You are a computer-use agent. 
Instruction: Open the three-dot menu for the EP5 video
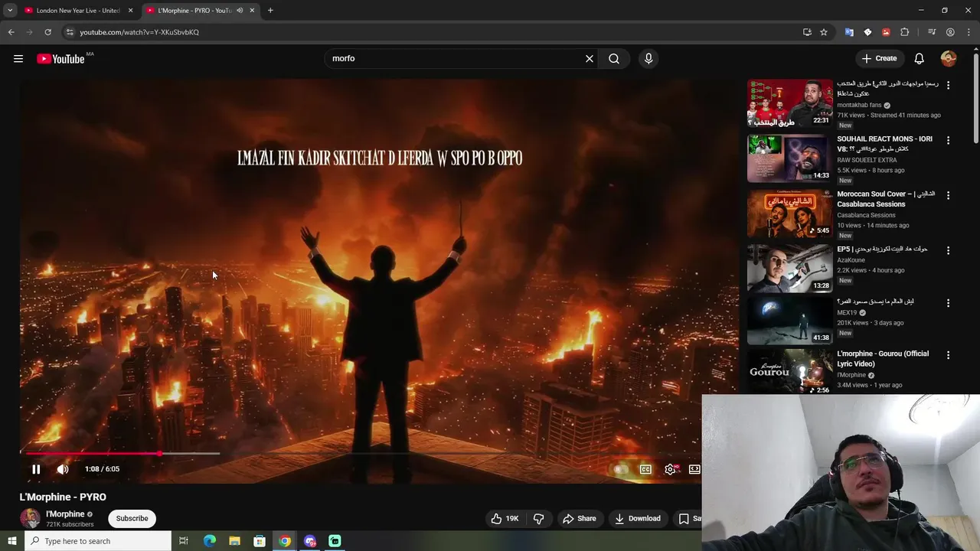point(948,250)
